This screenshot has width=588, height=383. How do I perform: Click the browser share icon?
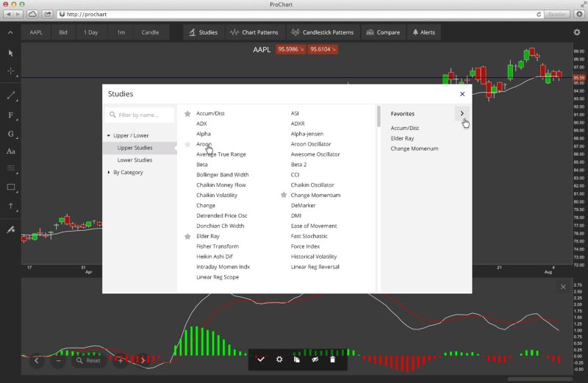pyautogui.click(x=47, y=14)
